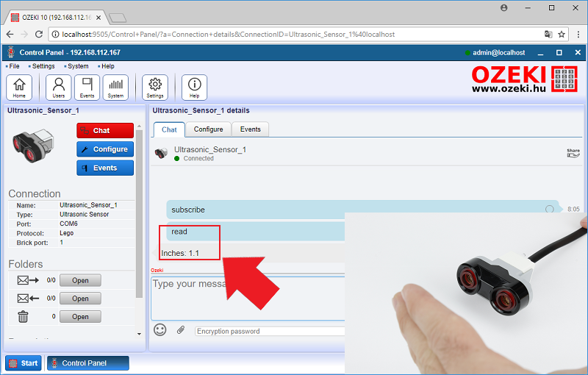Expand the Settings menu
Image resolution: width=588 pixels, height=375 pixels.
coord(43,66)
